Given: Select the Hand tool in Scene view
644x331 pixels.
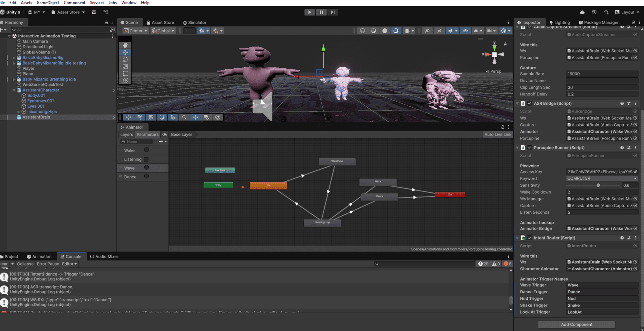Looking at the screenshot, I should (x=125, y=45).
